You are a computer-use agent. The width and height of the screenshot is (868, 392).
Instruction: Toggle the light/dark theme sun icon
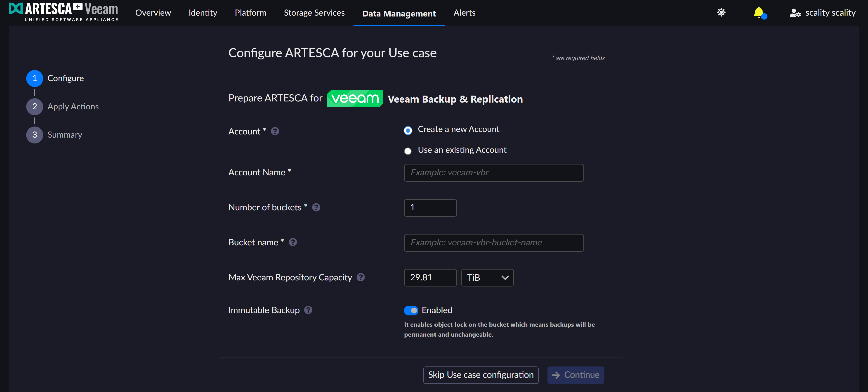point(721,13)
